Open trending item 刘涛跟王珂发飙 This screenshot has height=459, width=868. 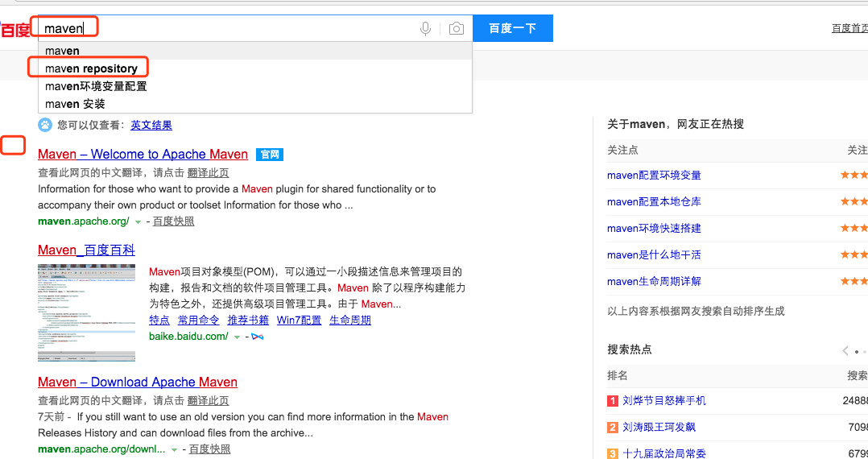click(x=659, y=428)
